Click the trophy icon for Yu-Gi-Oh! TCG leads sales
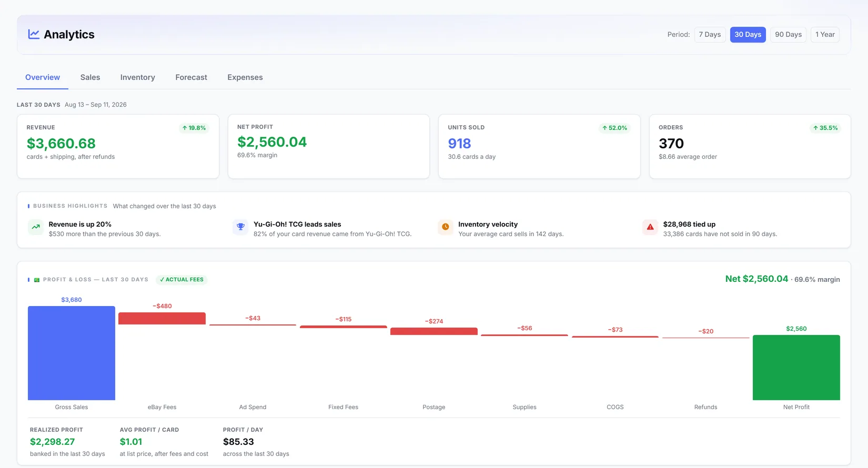This screenshot has width=868, height=468. (x=240, y=227)
